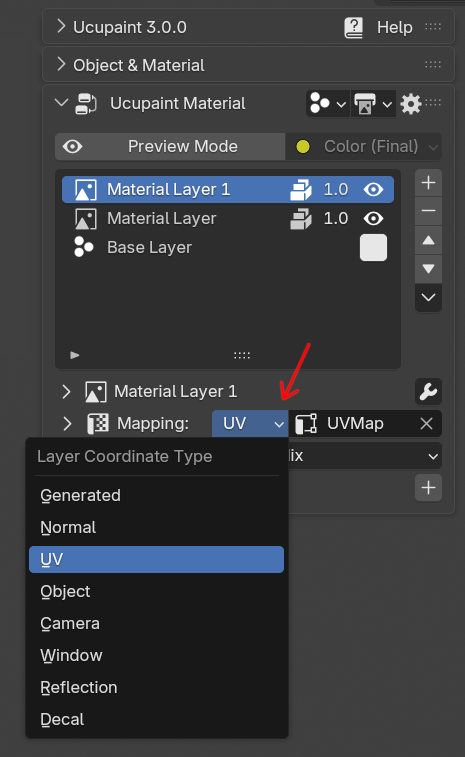This screenshot has width=465, height=757.
Task: Click the UVMap field
Action: [366, 423]
